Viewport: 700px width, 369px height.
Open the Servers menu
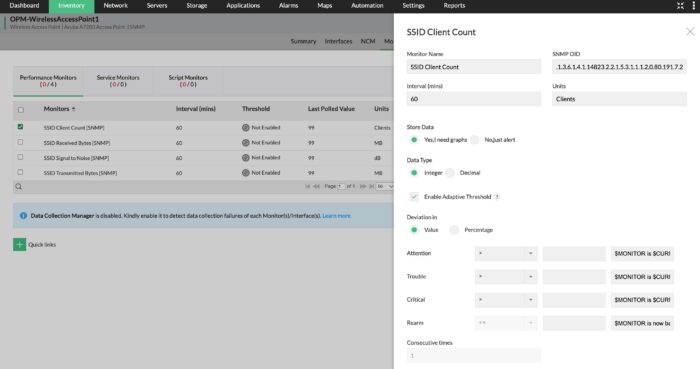pos(157,6)
